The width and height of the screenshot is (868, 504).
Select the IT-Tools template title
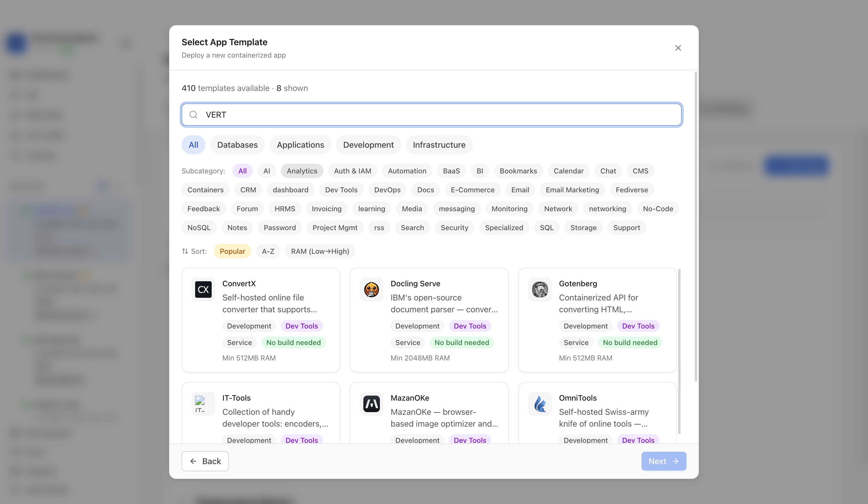(x=236, y=398)
